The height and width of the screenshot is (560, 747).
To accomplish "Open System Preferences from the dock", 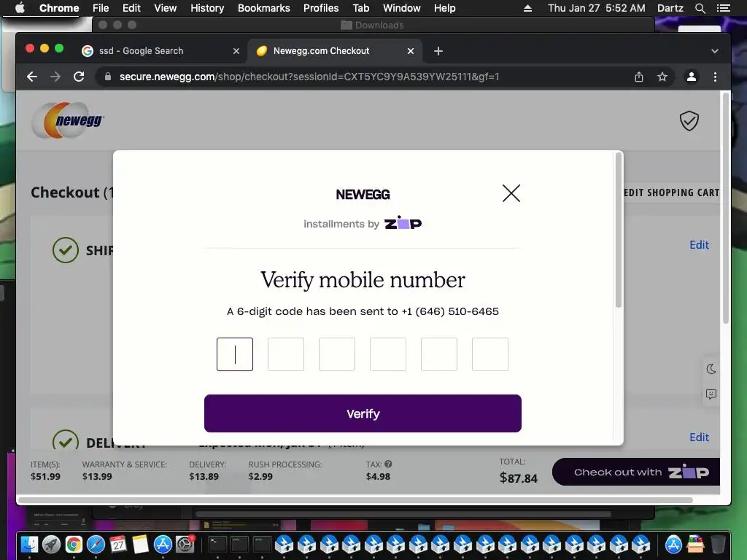I will 185,544.
